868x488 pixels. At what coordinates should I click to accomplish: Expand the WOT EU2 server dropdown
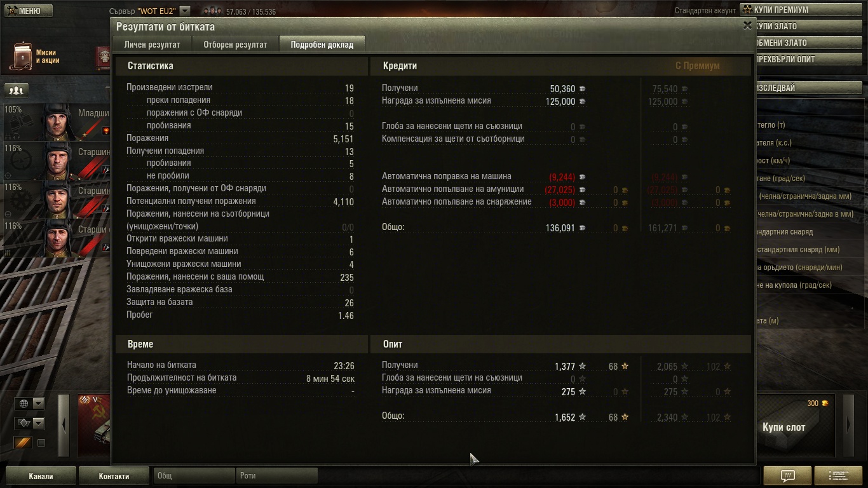point(185,11)
